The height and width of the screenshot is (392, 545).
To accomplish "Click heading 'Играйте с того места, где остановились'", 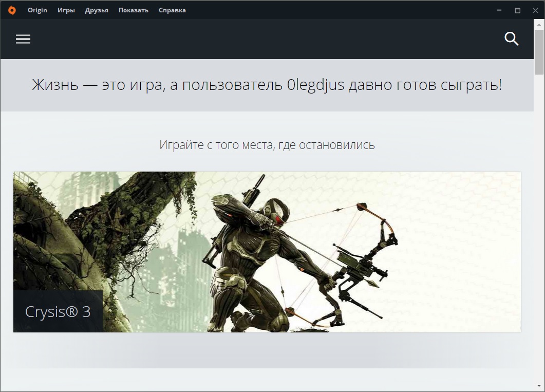I will 267,145.
